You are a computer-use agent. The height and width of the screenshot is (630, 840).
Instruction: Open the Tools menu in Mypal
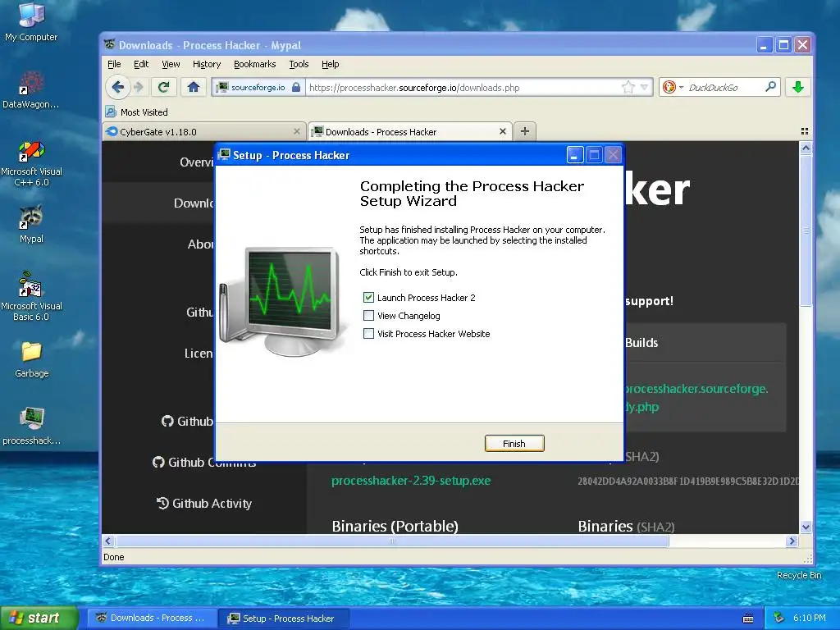(299, 64)
